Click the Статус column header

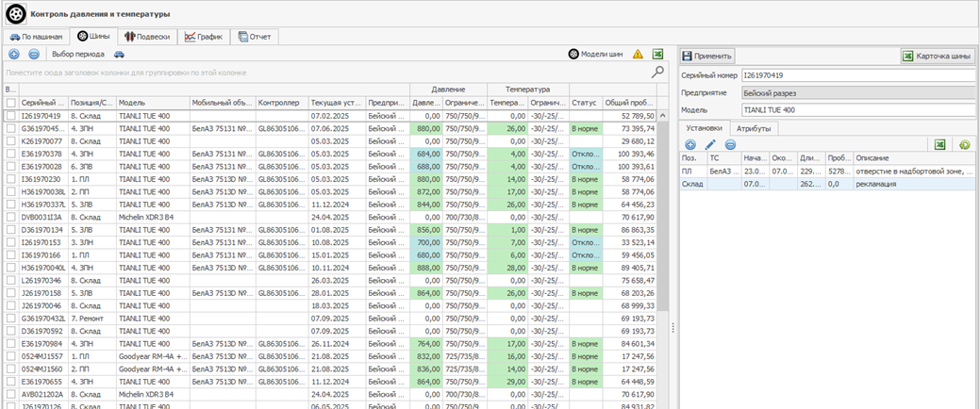click(x=584, y=102)
